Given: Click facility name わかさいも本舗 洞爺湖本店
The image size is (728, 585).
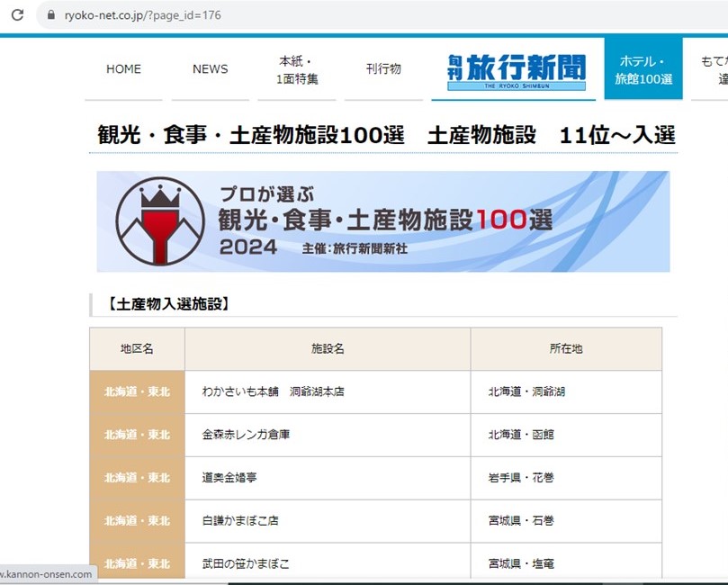Looking at the screenshot, I should [x=273, y=391].
